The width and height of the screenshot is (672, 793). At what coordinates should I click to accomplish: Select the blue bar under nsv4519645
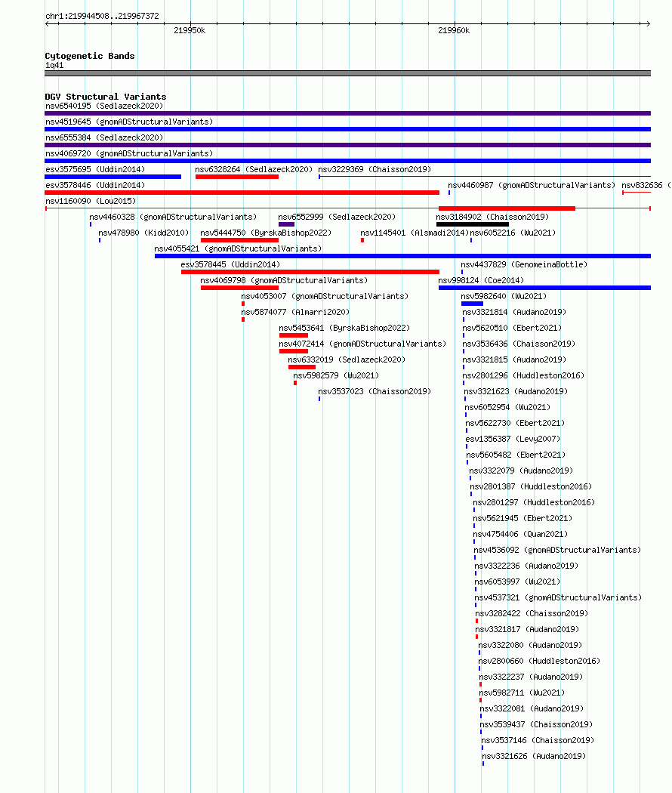[x=348, y=129]
